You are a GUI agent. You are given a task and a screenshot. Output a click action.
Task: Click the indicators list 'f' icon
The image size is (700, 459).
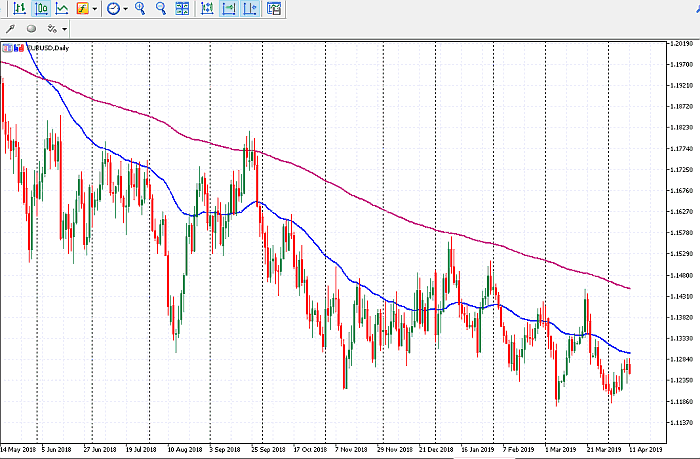pos(84,9)
